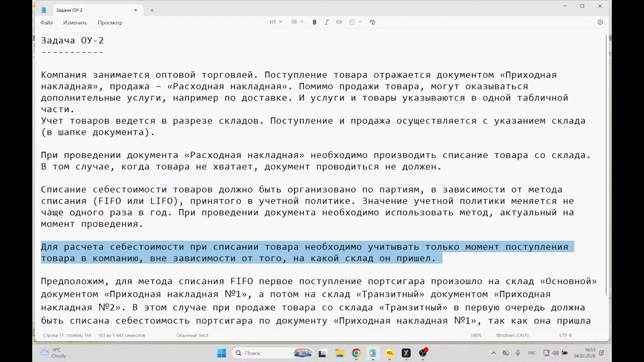This screenshot has height=362, width=644.
Task: Open the 1C yellow taskbar icon
Action: [x=389, y=353]
